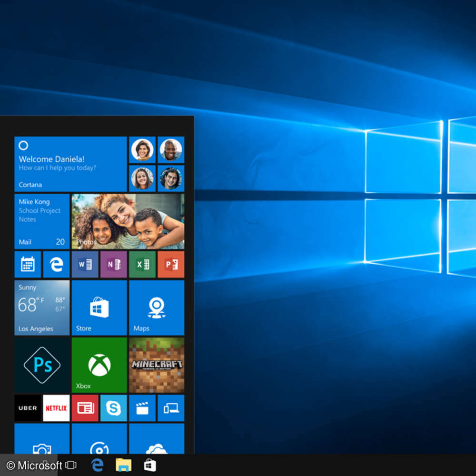476x476 pixels.
Task: Open File Explorer from the taskbar
Action: (124, 465)
